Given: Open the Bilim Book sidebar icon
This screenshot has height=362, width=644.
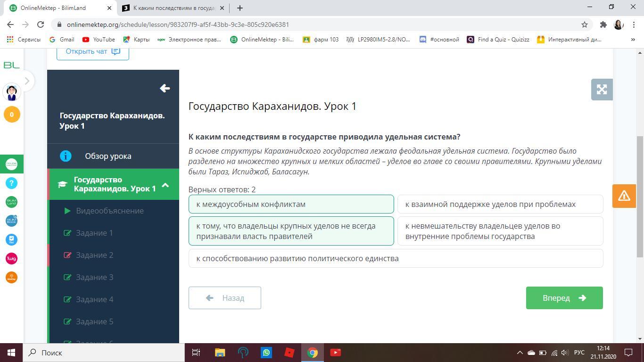Looking at the screenshot, I should (x=12, y=221).
